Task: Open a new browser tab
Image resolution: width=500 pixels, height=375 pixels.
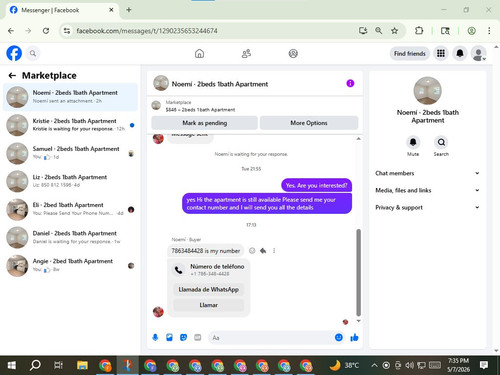Action: (x=129, y=10)
